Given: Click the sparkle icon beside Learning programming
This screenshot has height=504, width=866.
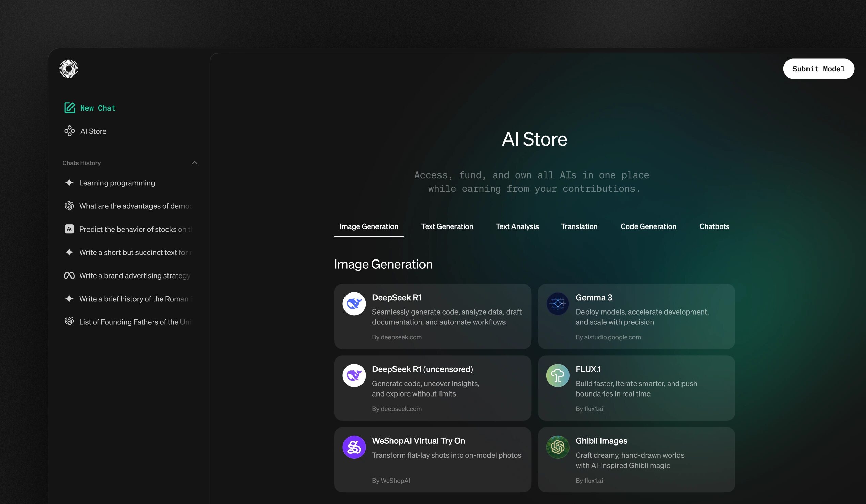Looking at the screenshot, I should [69, 183].
